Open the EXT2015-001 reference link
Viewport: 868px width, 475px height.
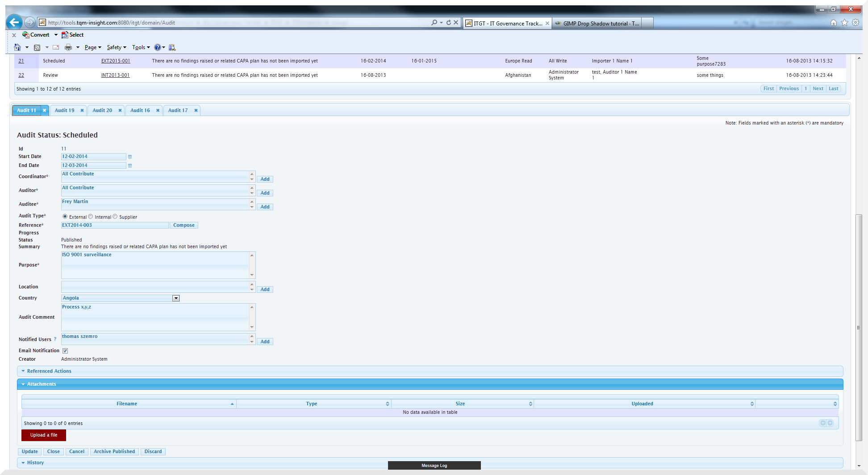(x=116, y=61)
